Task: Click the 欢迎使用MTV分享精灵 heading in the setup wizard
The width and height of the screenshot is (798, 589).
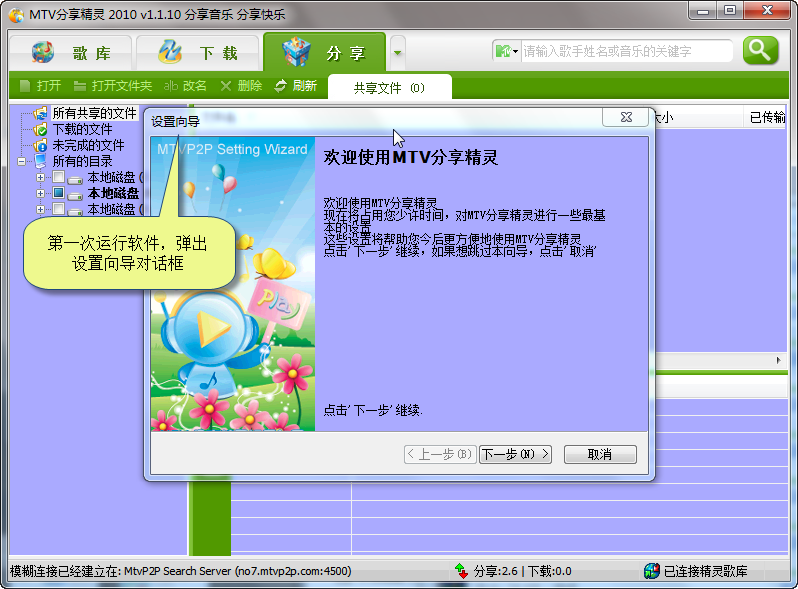Action: point(411,157)
